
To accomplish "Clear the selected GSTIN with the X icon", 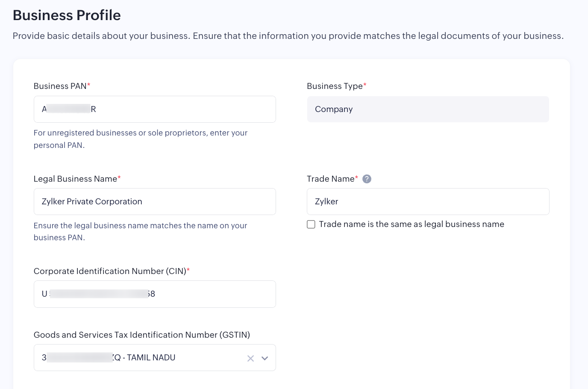I will coord(250,358).
